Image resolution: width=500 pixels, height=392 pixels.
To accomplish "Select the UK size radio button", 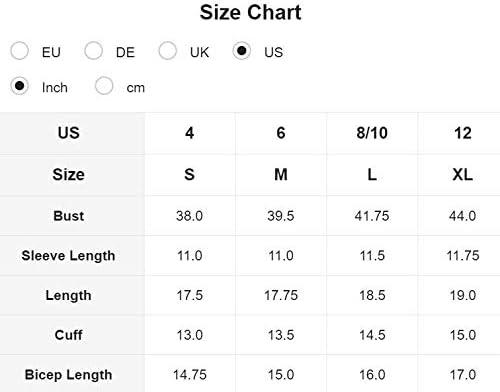I will click(167, 51).
